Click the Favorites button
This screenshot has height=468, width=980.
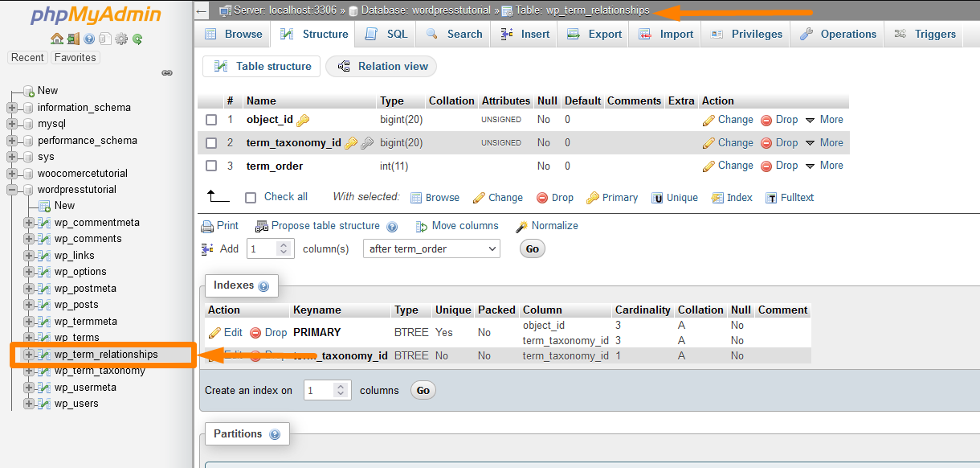(x=76, y=58)
